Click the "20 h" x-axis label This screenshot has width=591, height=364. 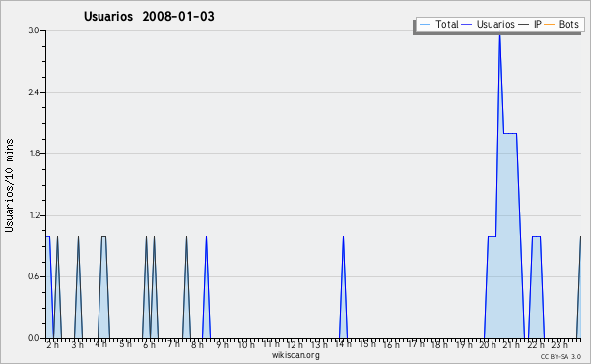coord(488,344)
